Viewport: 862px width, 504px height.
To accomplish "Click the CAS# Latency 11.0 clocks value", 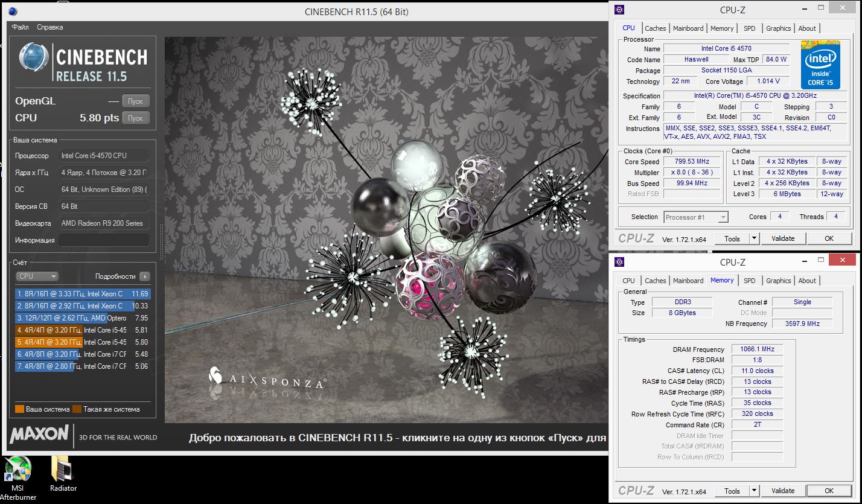I will click(x=757, y=371).
